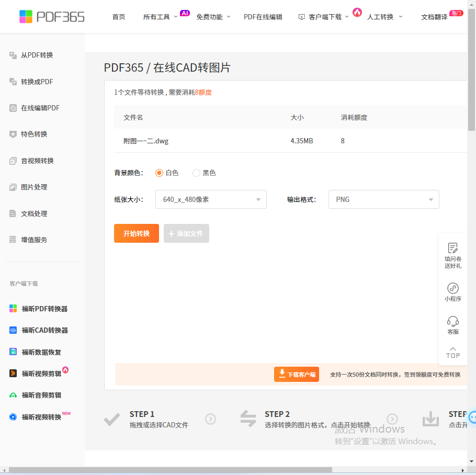The height and width of the screenshot is (475, 476).
Task: Open 从PDF转换 sidebar menu item
Action: click(x=37, y=55)
